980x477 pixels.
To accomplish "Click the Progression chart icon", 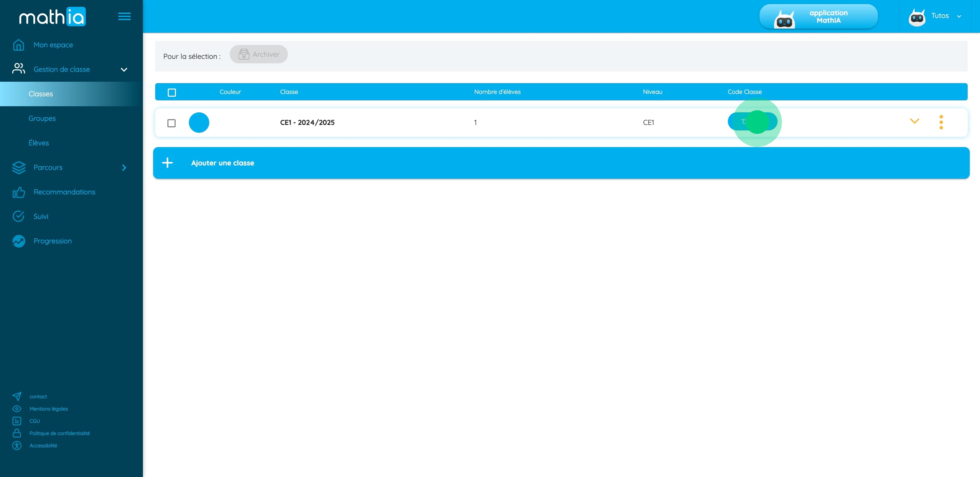I will 18,241.
